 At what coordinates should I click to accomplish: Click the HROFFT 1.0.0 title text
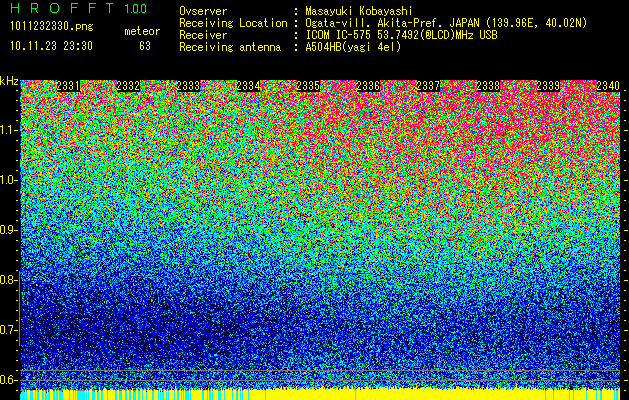click(79, 8)
